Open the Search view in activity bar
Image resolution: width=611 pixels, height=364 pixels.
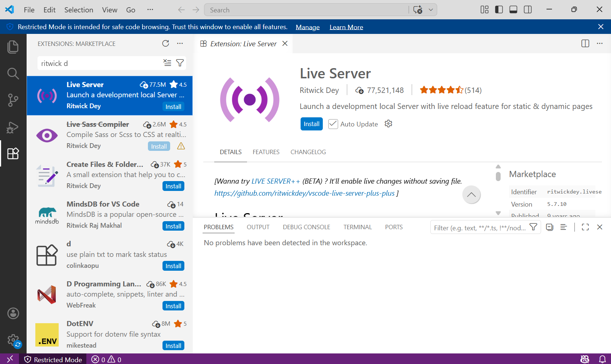13,74
